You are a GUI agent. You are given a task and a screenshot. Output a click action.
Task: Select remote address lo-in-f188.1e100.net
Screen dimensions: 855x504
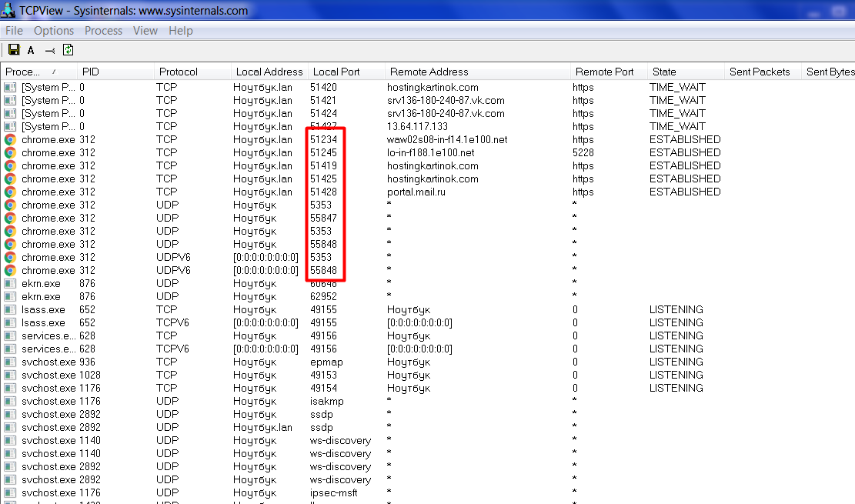tap(431, 152)
